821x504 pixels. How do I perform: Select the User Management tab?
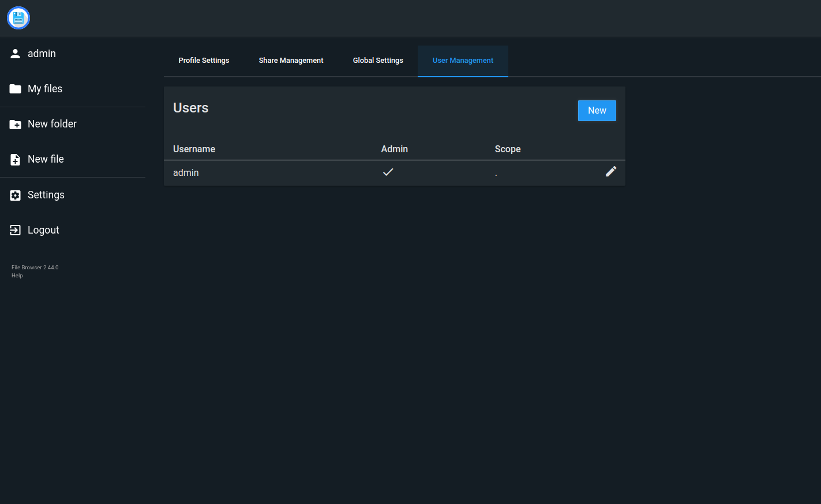(463, 61)
